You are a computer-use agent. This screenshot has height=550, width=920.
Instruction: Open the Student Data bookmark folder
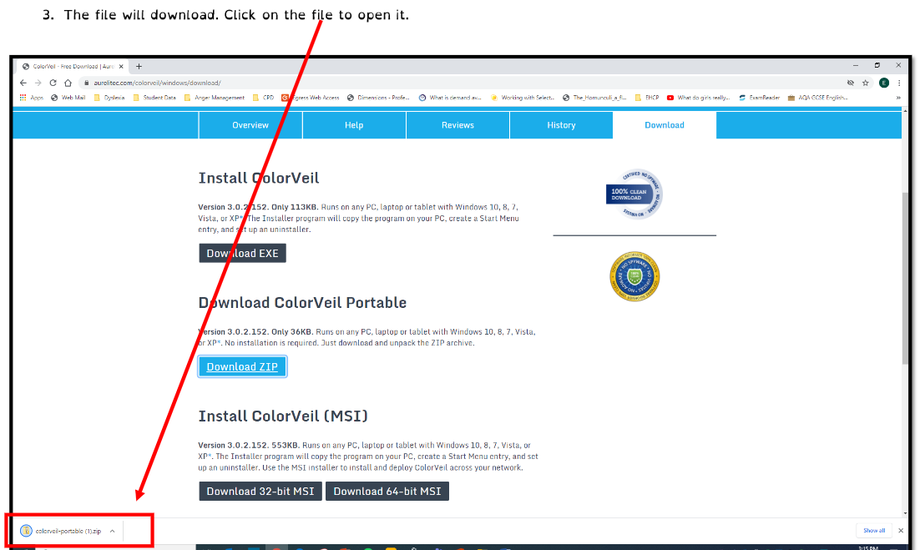pos(154,97)
